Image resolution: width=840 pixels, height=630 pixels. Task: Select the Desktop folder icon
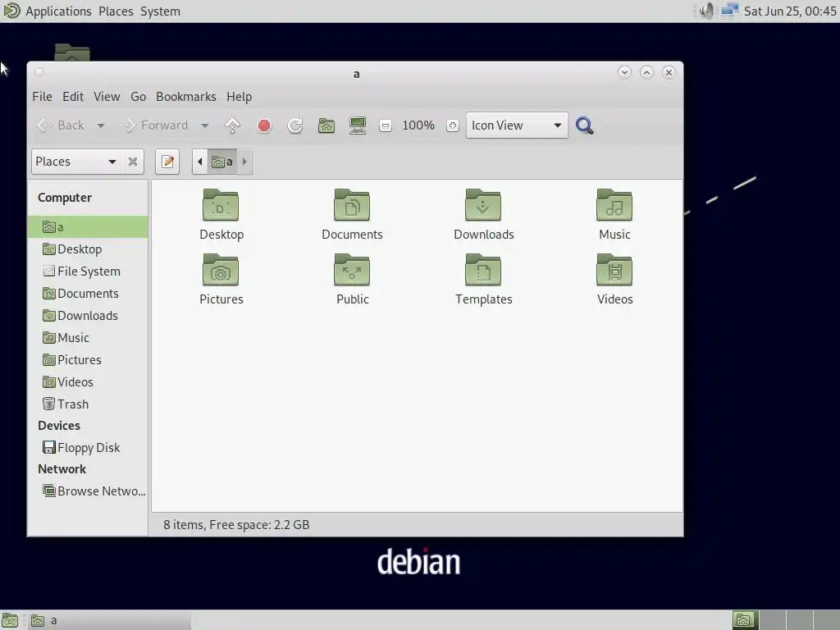[x=221, y=206]
